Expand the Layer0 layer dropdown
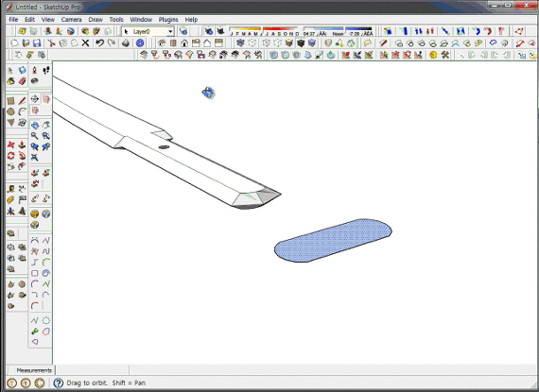Viewport: 539px width, 392px height. coord(170,31)
